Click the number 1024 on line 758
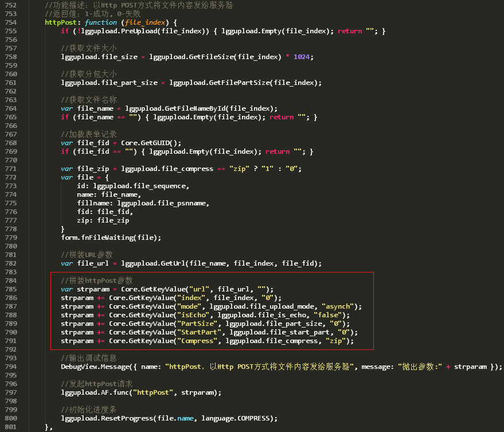The width and height of the screenshot is (504, 432). click(x=302, y=57)
